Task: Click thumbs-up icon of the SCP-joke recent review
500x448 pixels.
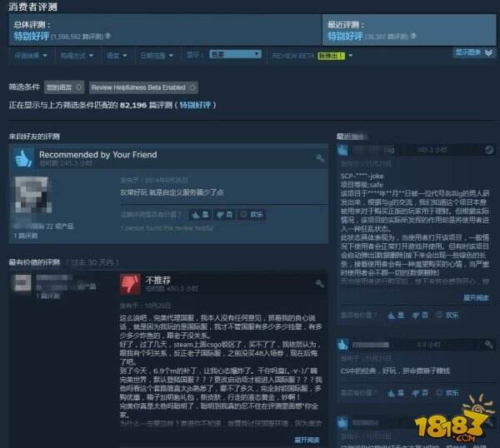Action: point(342,150)
